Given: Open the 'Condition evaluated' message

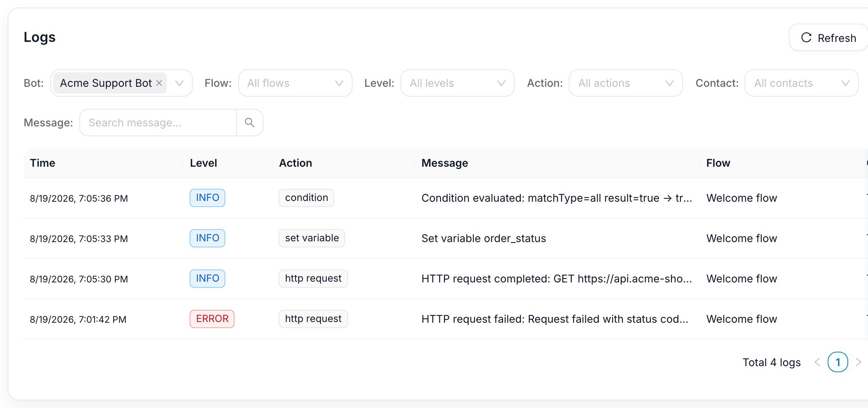Looking at the screenshot, I should click(557, 198).
